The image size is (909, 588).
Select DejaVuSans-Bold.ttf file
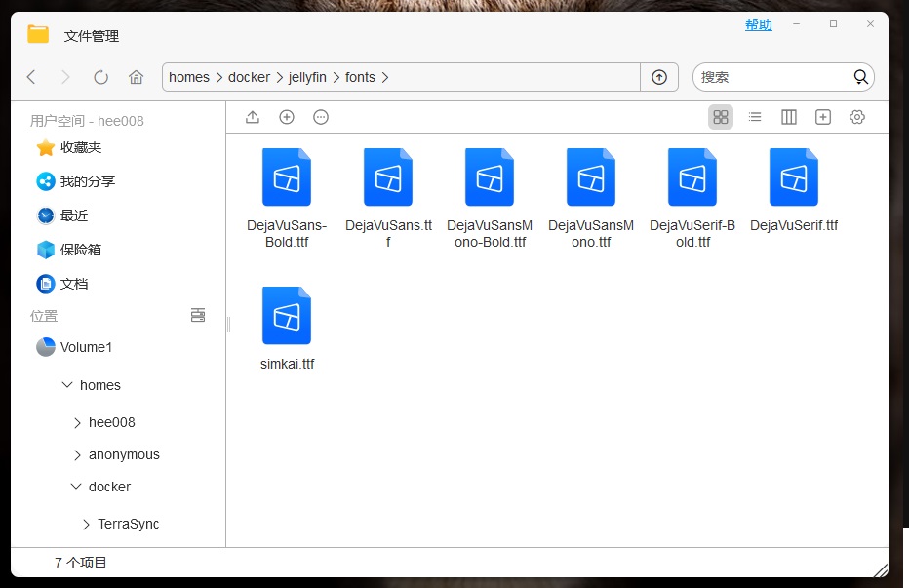click(287, 199)
